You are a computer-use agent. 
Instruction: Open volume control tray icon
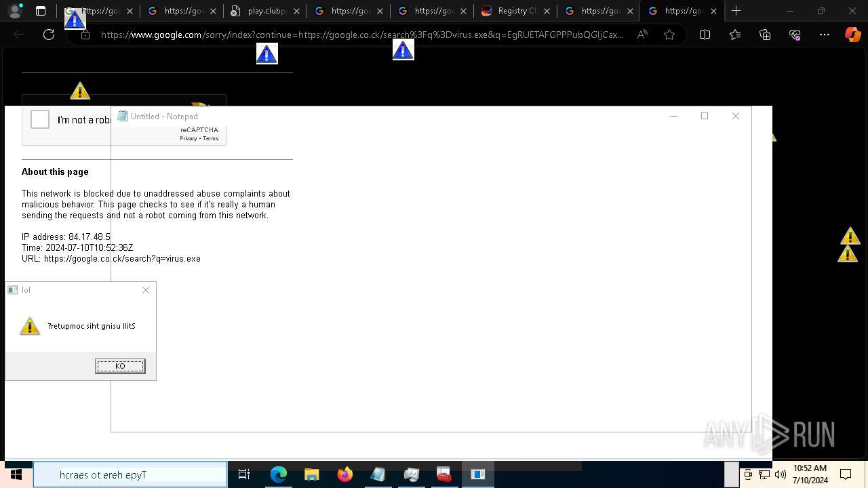click(780, 474)
